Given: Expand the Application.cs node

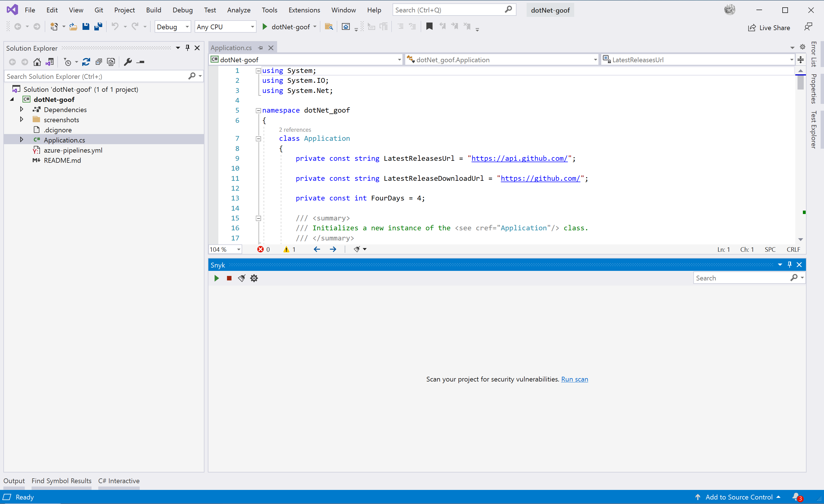Looking at the screenshot, I should [22, 140].
